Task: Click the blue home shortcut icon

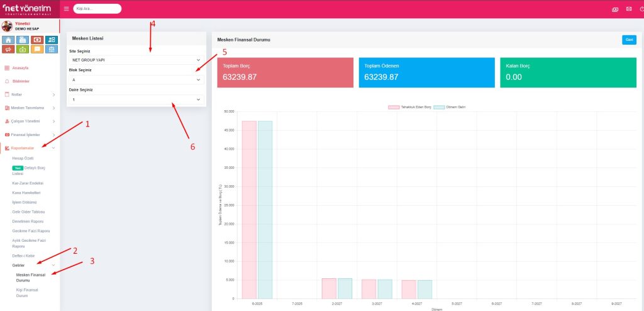Action: click(8, 39)
